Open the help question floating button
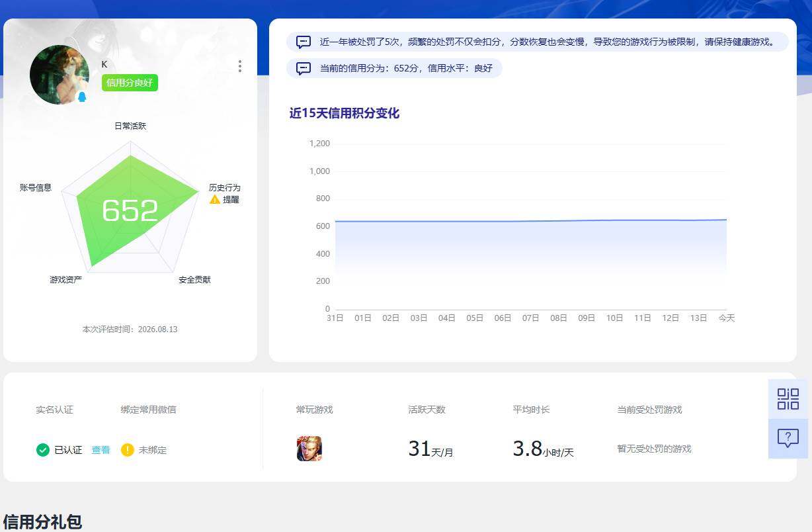The image size is (812, 532). pyautogui.click(x=788, y=439)
